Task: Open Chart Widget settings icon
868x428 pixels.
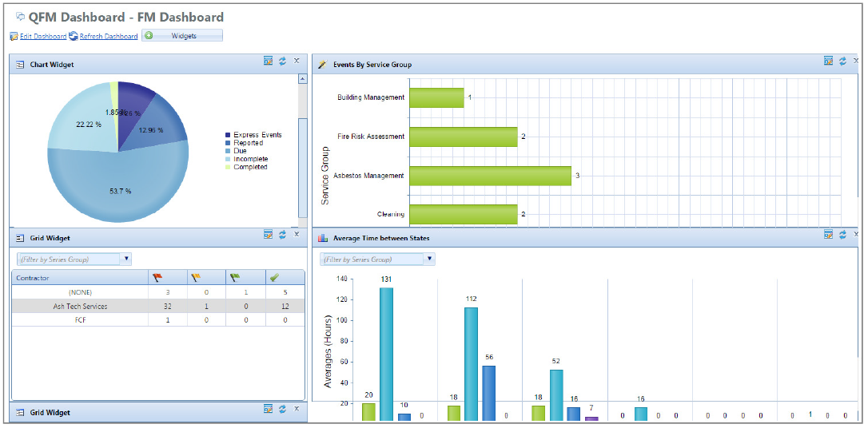Action: (269, 61)
